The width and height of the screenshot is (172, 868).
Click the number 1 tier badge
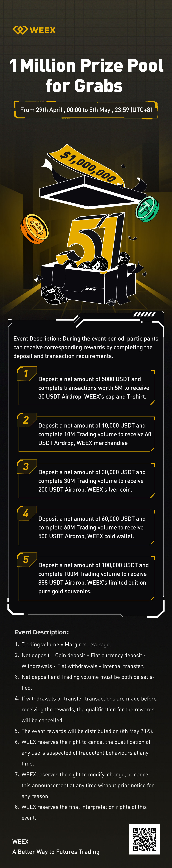point(26,373)
